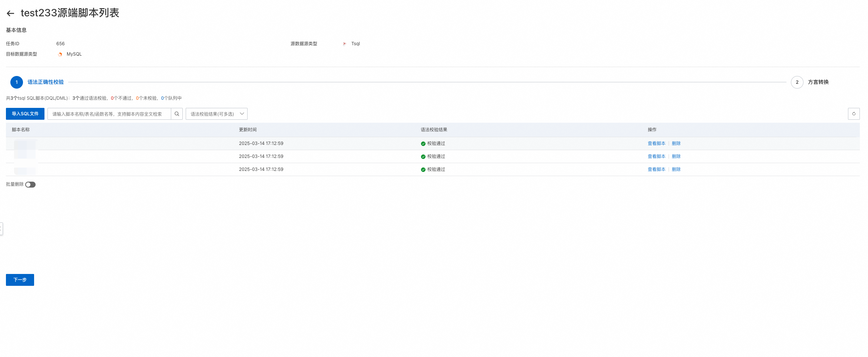868x357 pixels.
Task: Click 删除 in the third script row
Action: pos(676,169)
